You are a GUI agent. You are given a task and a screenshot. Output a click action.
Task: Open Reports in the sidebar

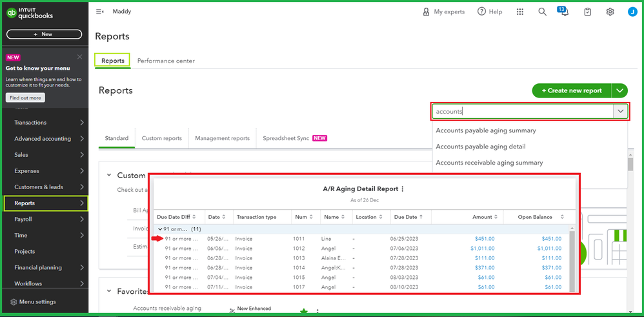(x=46, y=203)
